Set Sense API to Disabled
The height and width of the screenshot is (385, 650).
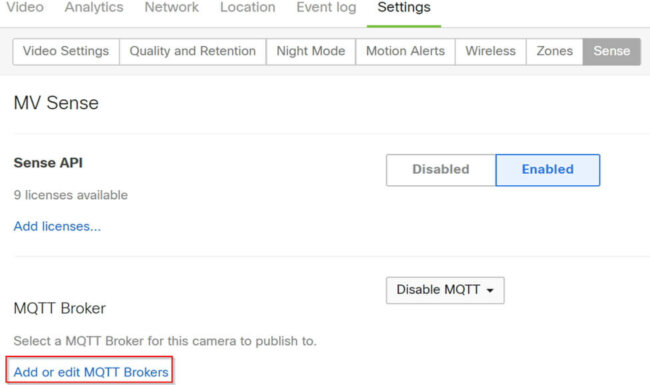coord(441,170)
